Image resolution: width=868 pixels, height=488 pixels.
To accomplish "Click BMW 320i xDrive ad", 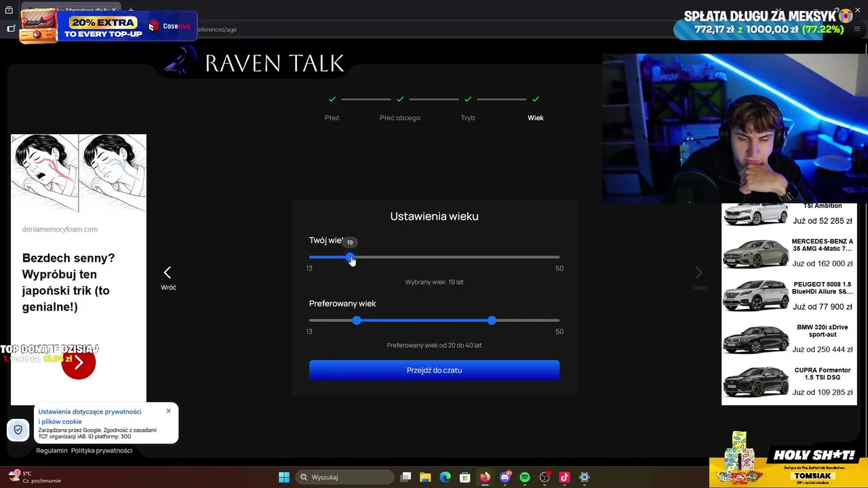I will pyautogui.click(x=789, y=338).
